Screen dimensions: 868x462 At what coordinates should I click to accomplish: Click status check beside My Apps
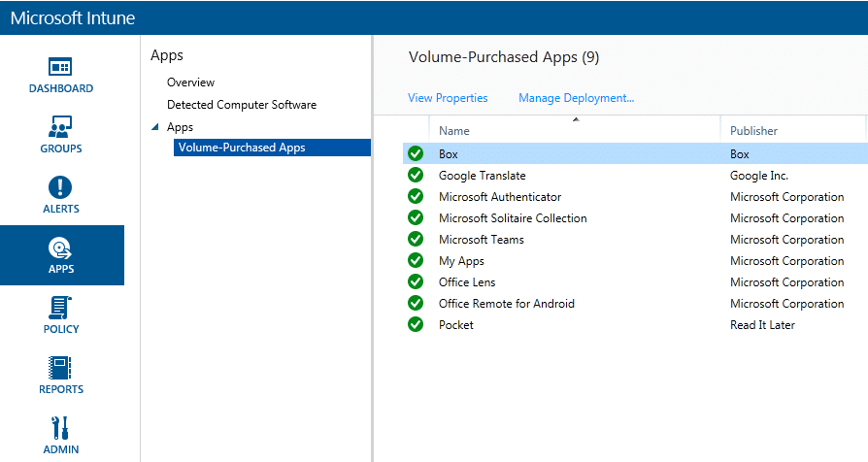416,260
